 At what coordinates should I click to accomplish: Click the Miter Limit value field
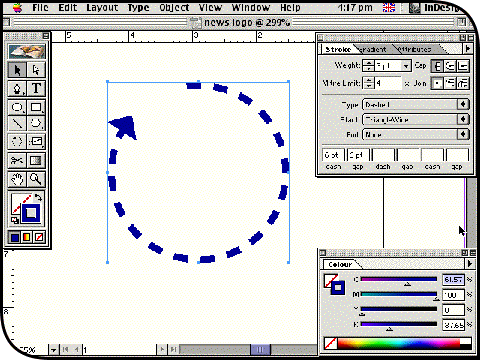click(388, 83)
